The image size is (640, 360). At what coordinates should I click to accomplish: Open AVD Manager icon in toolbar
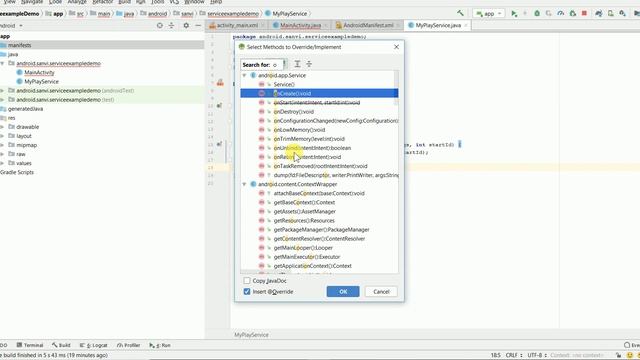coord(611,13)
